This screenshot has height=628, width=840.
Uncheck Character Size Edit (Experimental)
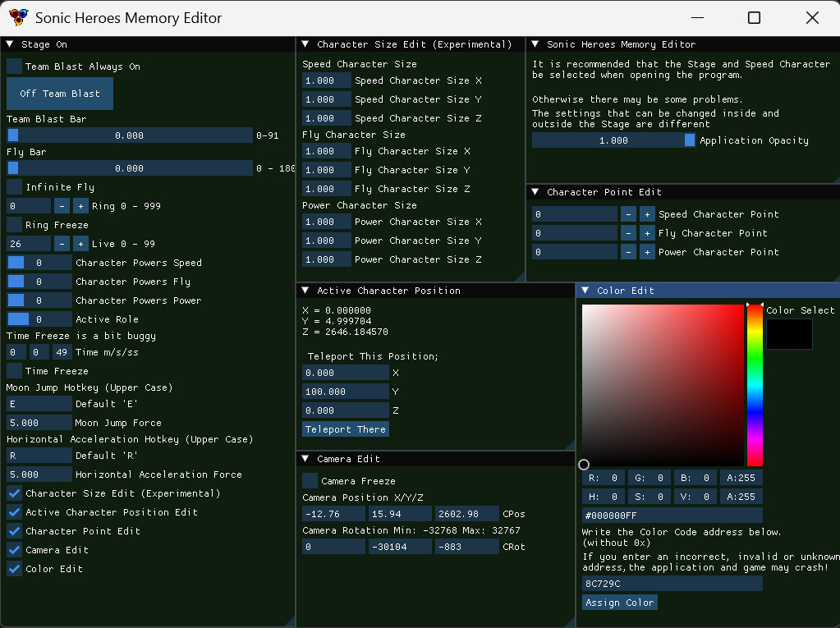pyautogui.click(x=14, y=493)
